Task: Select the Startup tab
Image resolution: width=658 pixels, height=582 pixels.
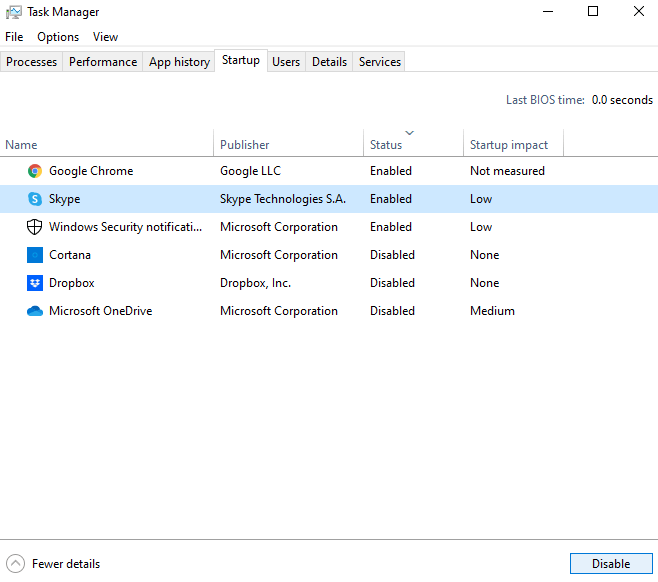Action: pyautogui.click(x=241, y=60)
